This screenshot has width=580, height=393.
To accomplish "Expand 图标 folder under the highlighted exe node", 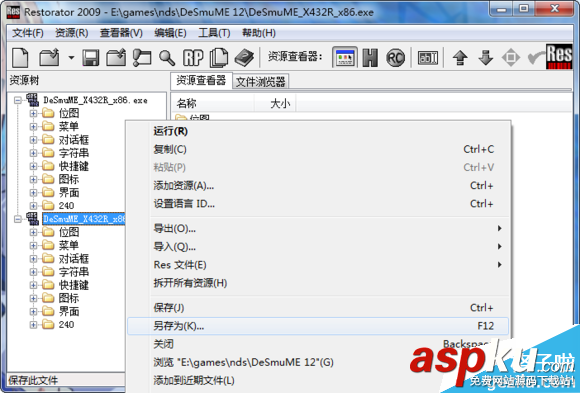I will [x=33, y=298].
